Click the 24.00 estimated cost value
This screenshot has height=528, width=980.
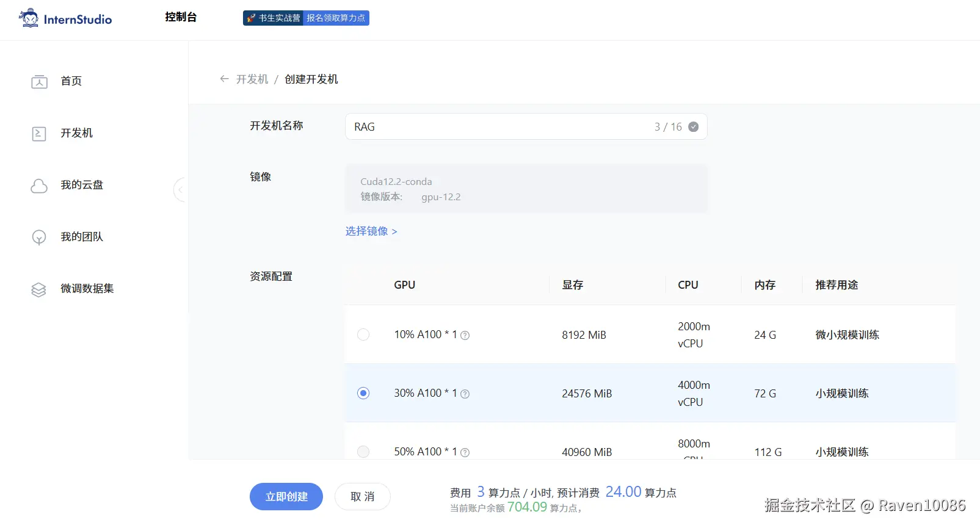(x=623, y=492)
